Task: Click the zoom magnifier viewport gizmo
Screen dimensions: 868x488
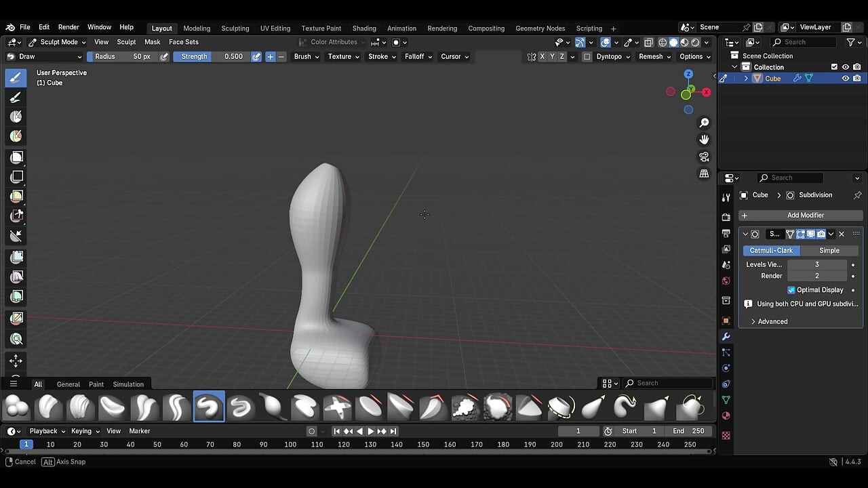Action: point(704,123)
